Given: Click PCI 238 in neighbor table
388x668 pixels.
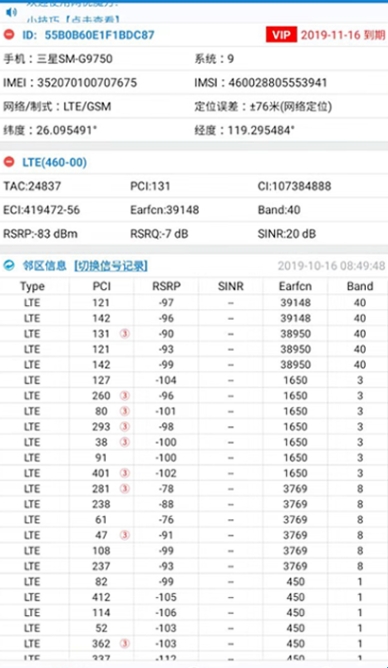Looking at the screenshot, I should tap(101, 504).
